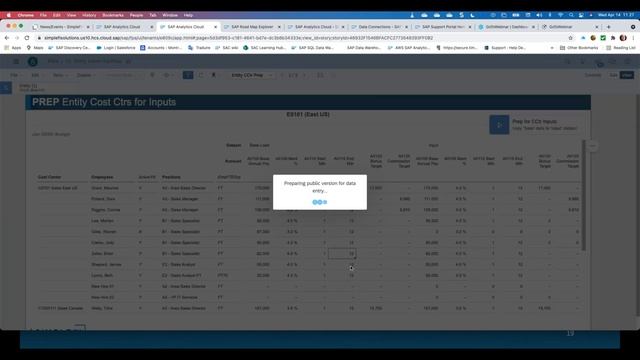Open the SAC wiki bookmark
The height and width of the screenshot is (360, 640).
[x=227, y=48]
